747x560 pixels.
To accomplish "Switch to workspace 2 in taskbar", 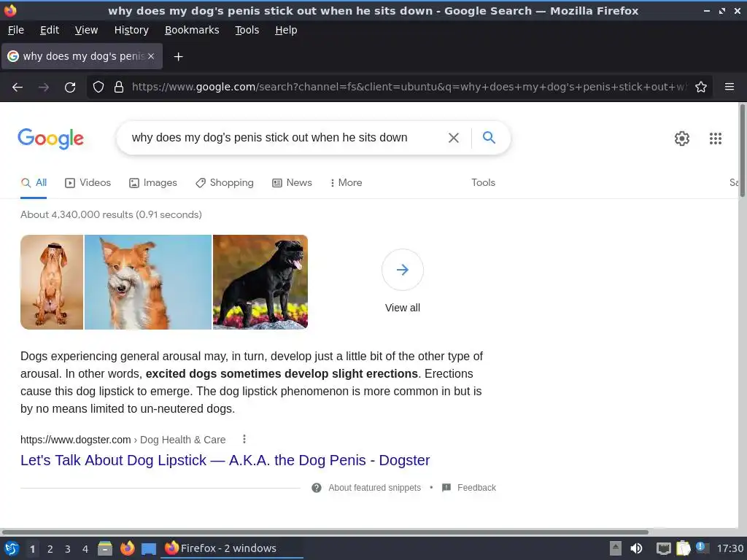I will [x=50, y=549].
